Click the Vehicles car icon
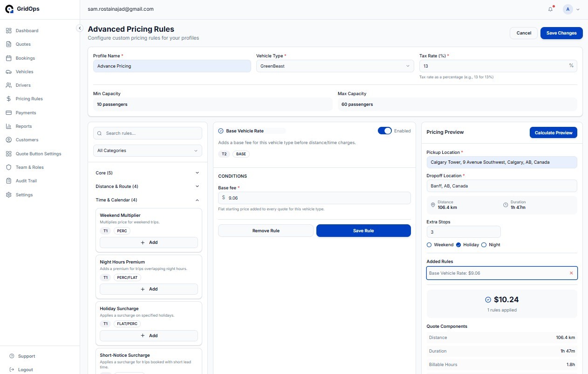Screen dimensions: 588x374 (8, 72)
